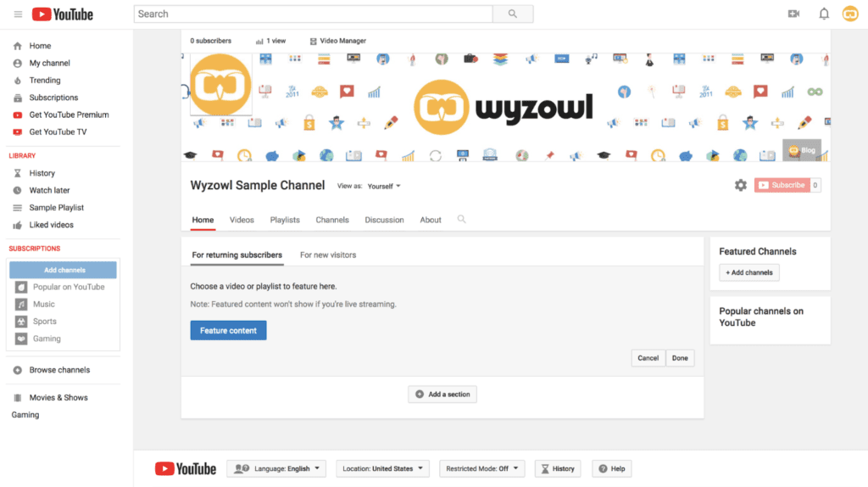Open the upload video camera icon

(x=793, y=14)
